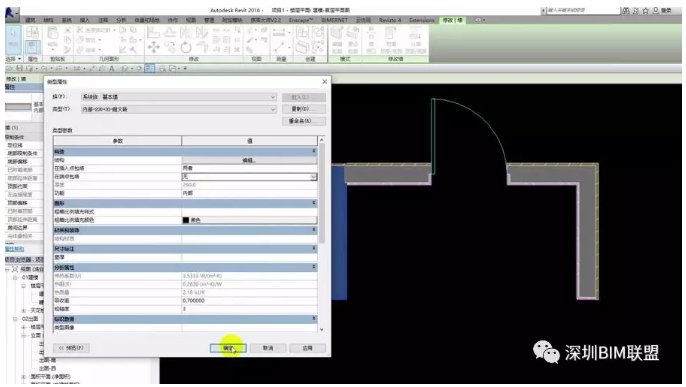This screenshot has height=387, width=686.
Task: Click the measure between points icon in 测量
Action: pos(279,47)
